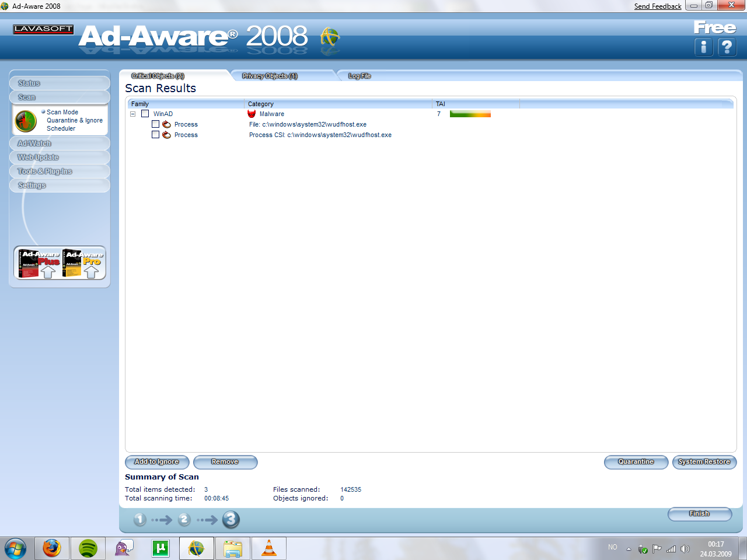Click the process icon for Process CSI row
This screenshot has width=747, height=560.
tap(166, 135)
